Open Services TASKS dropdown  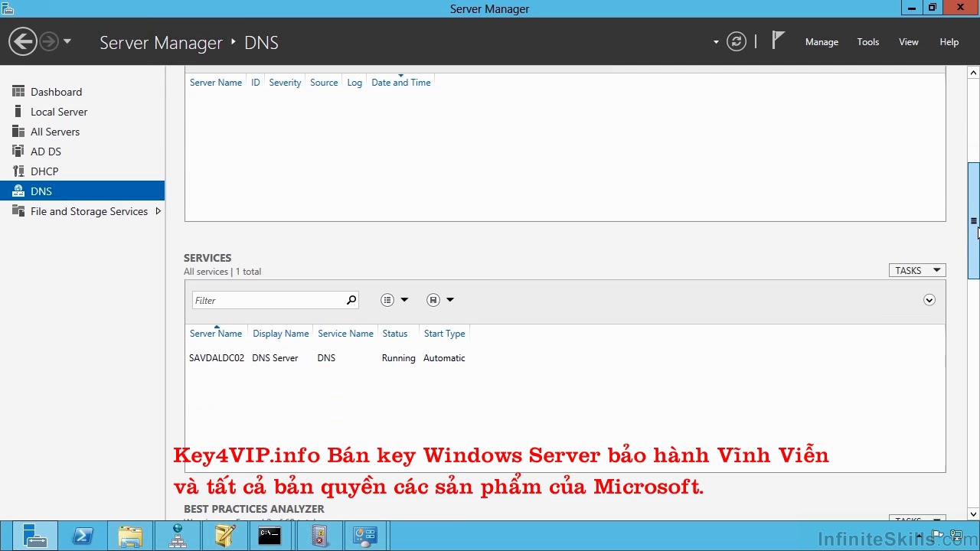click(x=917, y=270)
